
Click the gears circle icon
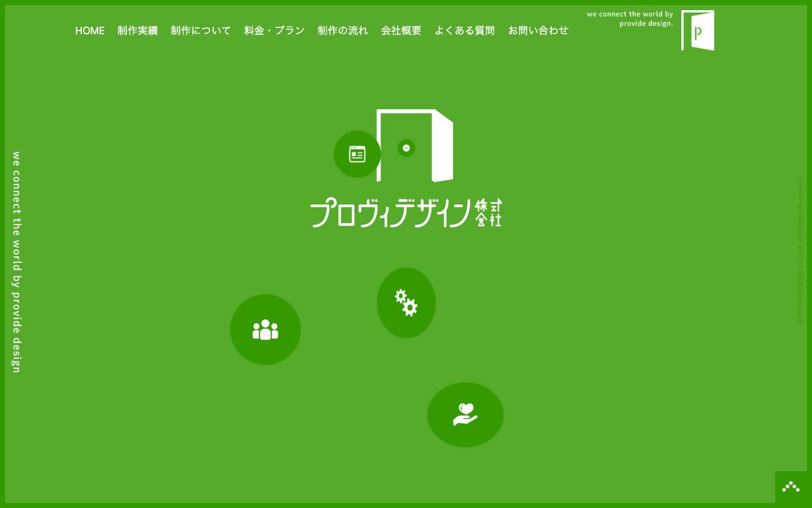click(406, 303)
